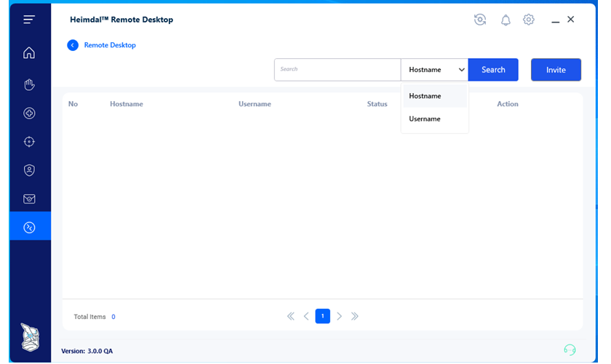Click the Username column header

[x=255, y=104]
